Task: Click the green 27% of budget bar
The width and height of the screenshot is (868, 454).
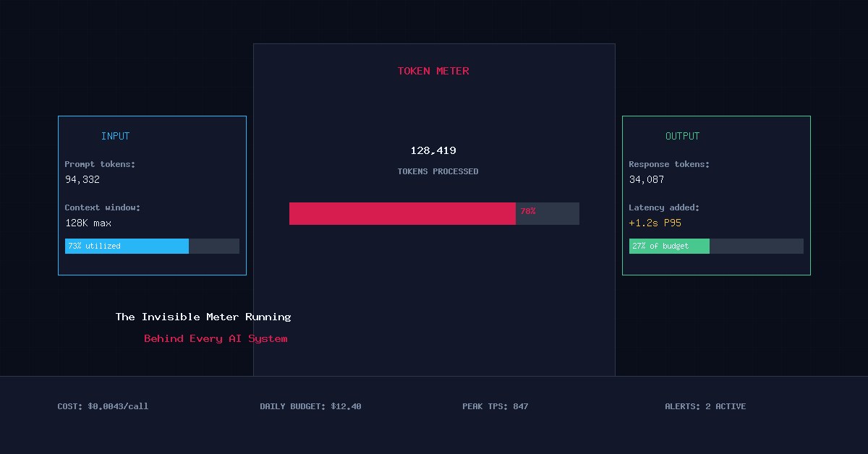Action: pyautogui.click(x=669, y=247)
